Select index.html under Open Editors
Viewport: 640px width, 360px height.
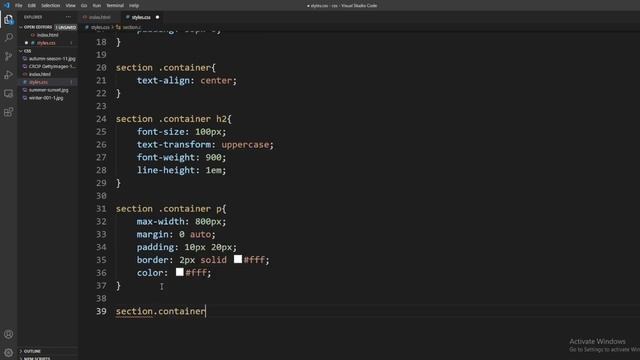coord(47,35)
